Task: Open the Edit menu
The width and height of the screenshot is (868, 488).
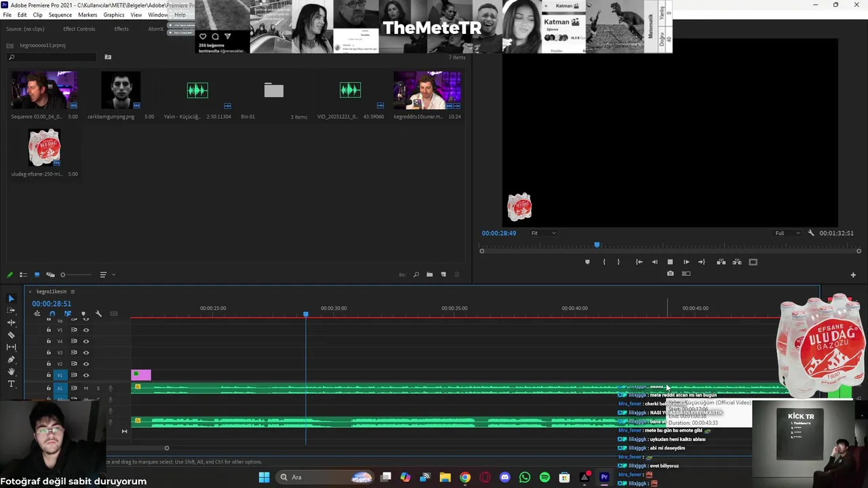Action: [22, 15]
